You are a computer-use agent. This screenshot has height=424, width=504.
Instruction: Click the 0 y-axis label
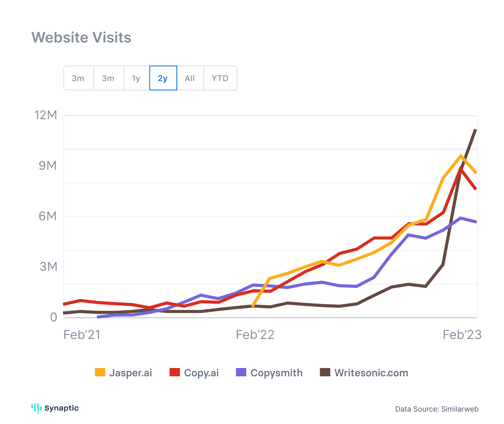pyautogui.click(x=54, y=317)
